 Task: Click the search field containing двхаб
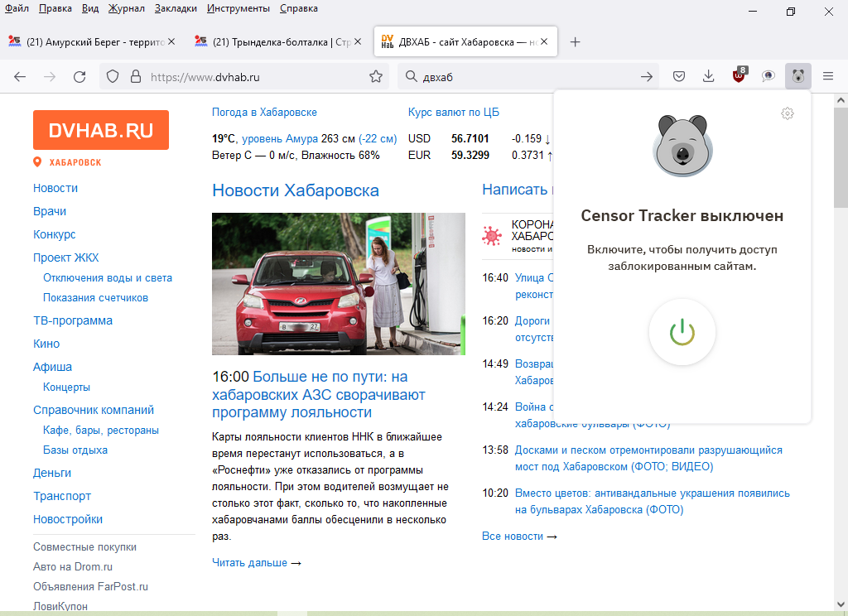click(x=528, y=77)
